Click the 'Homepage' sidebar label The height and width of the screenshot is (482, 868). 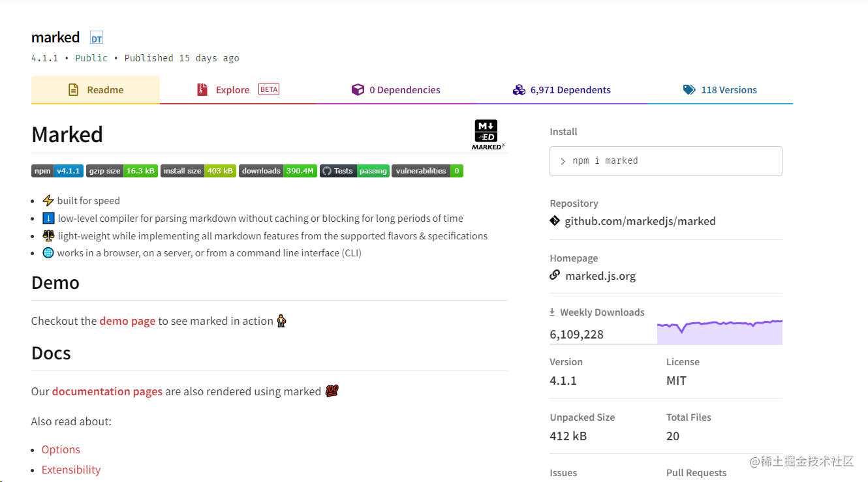pyautogui.click(x=574, y=258)
